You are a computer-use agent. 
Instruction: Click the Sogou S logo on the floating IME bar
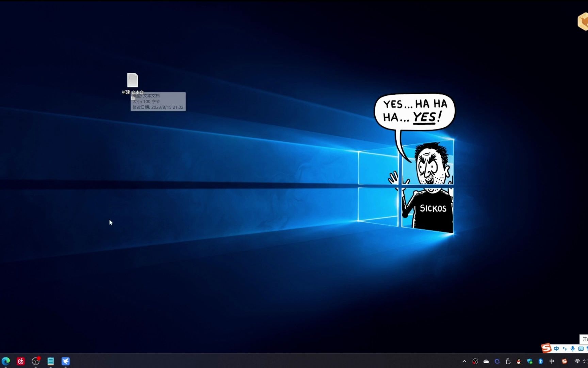[x=546, y=348]
